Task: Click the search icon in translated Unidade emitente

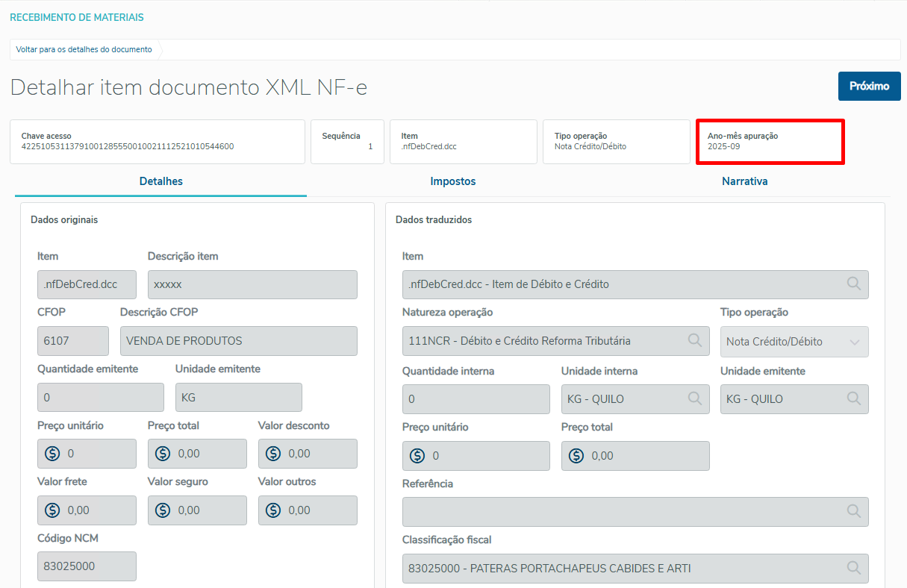Action: 854,399
